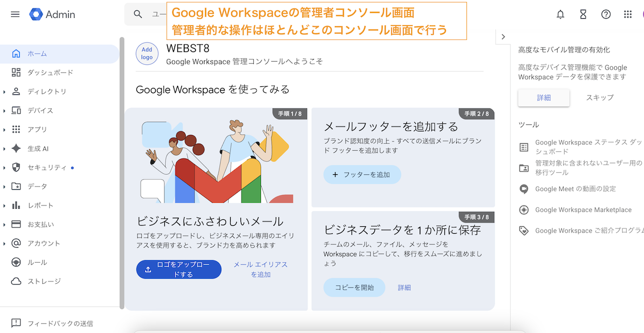This screenshot has width=644, height=333.
Task: Click the 生成 AI sparkle icon
Action: pyautogui.click(x=16, y=149)
